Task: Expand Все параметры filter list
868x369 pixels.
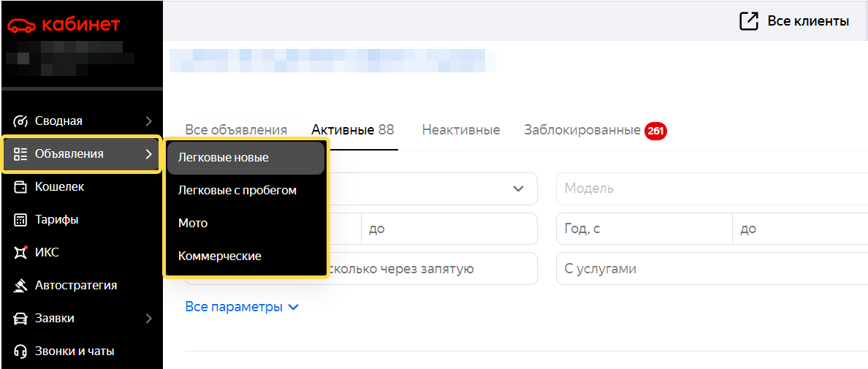Action: [242, 307]
